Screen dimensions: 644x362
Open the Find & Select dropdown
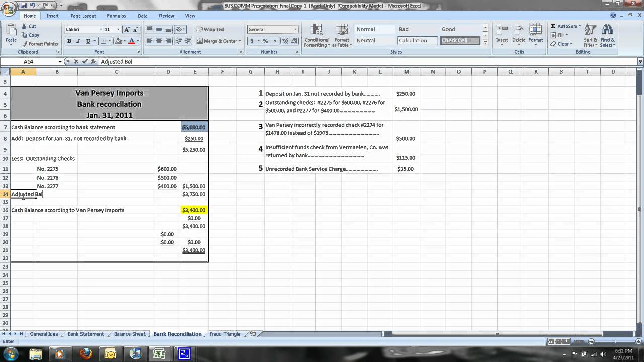[x=607, y=35]
